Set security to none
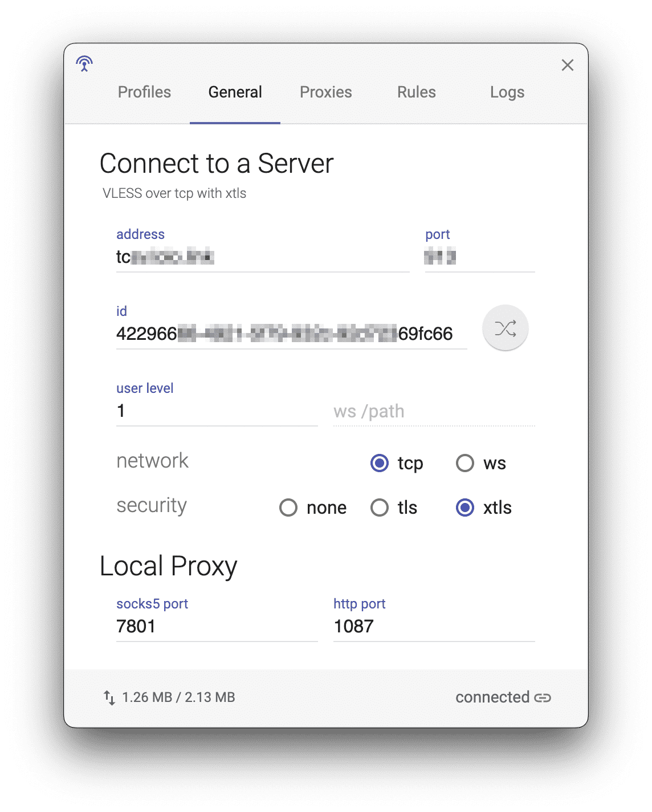Viewport: 652px width, 812px height. pos(288,507)
